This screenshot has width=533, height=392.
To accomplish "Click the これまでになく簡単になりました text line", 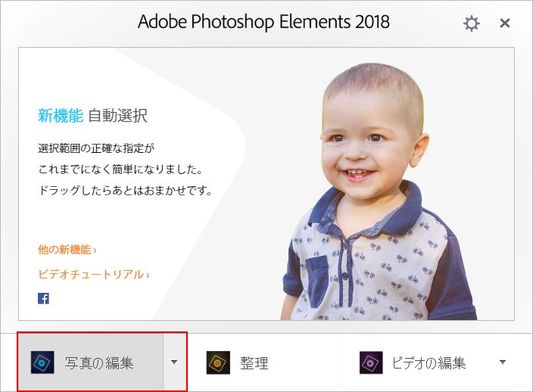I will 120,170.
